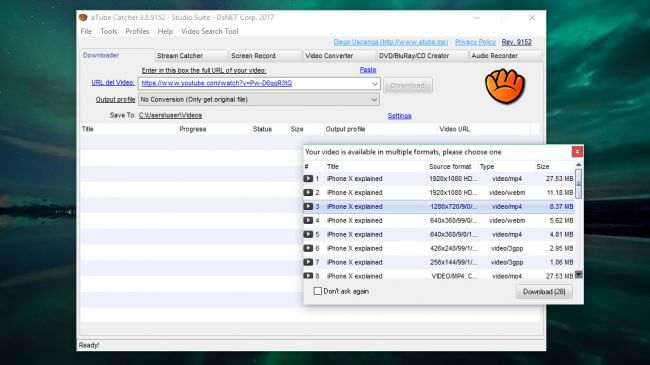The height and width of the screenshot is (365, 650).
Task: Open the Privacy Policy link
Action: [475, 42]
